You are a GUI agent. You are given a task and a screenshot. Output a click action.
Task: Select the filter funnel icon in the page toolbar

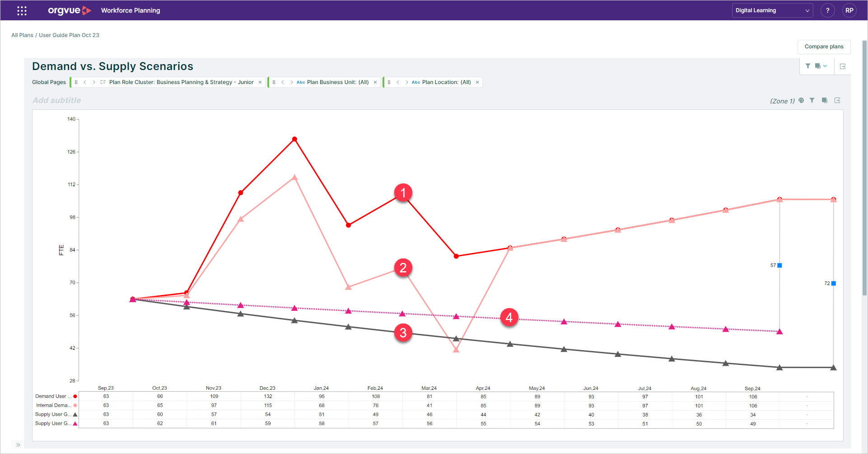[x=808, y=66]
